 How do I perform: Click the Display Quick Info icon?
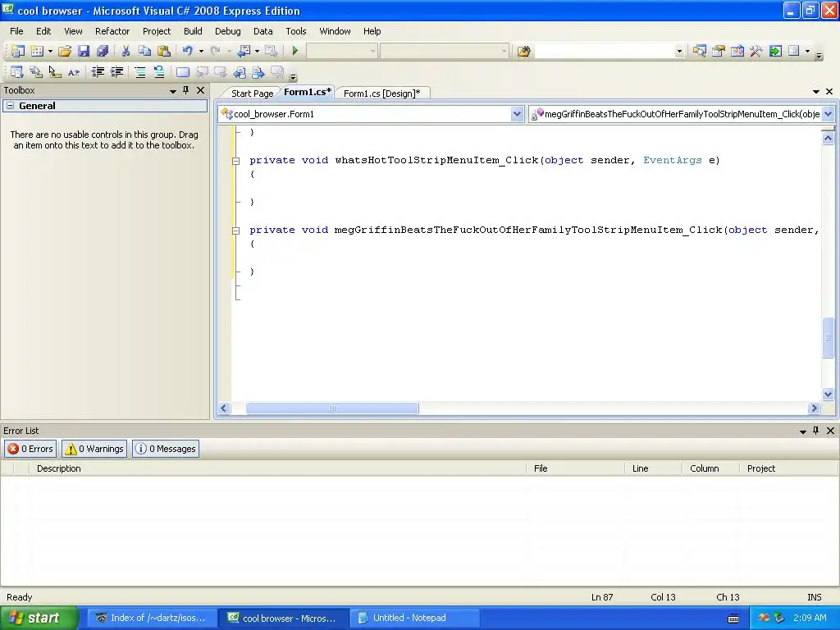[55, 72]
